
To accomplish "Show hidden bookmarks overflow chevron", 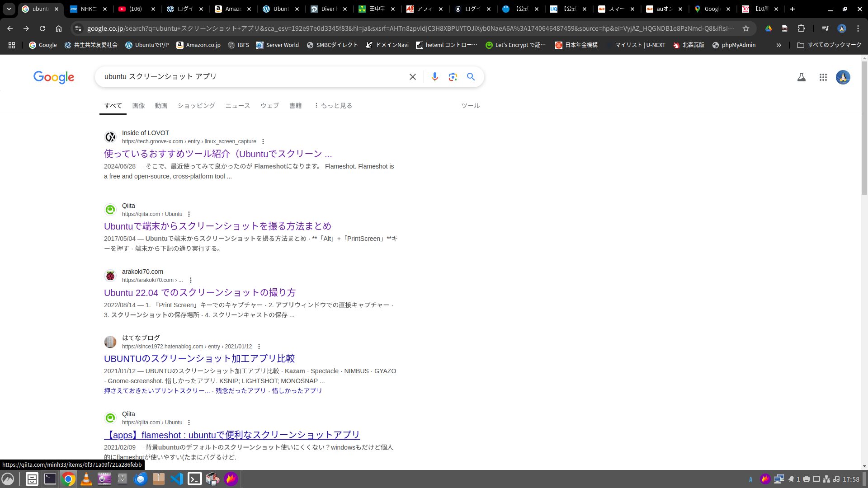I will tap(778, 45).
